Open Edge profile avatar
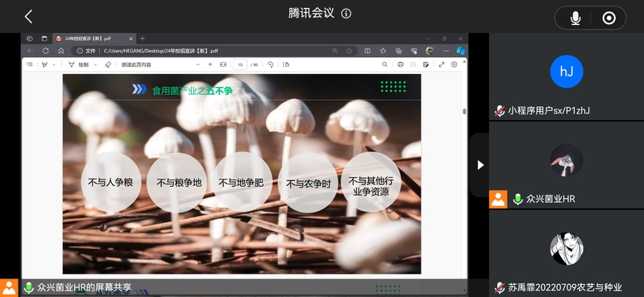The image size is (644, 297). click(430, 51)
